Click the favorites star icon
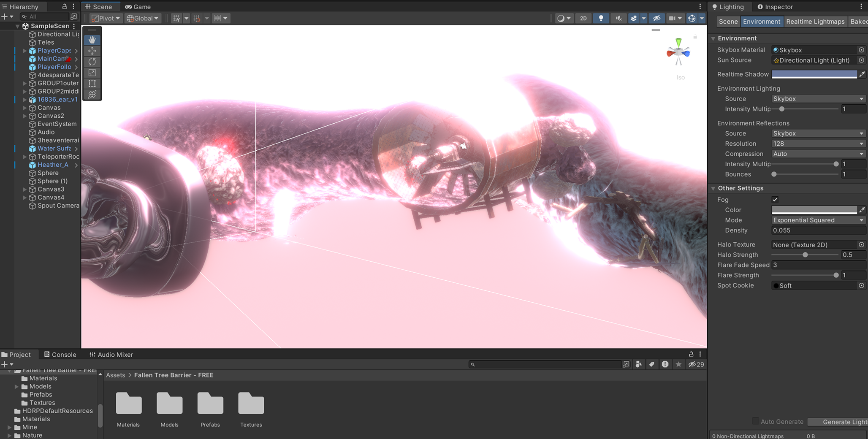The height and width of the screenshot is (439, 868). (x=678, y=364)
